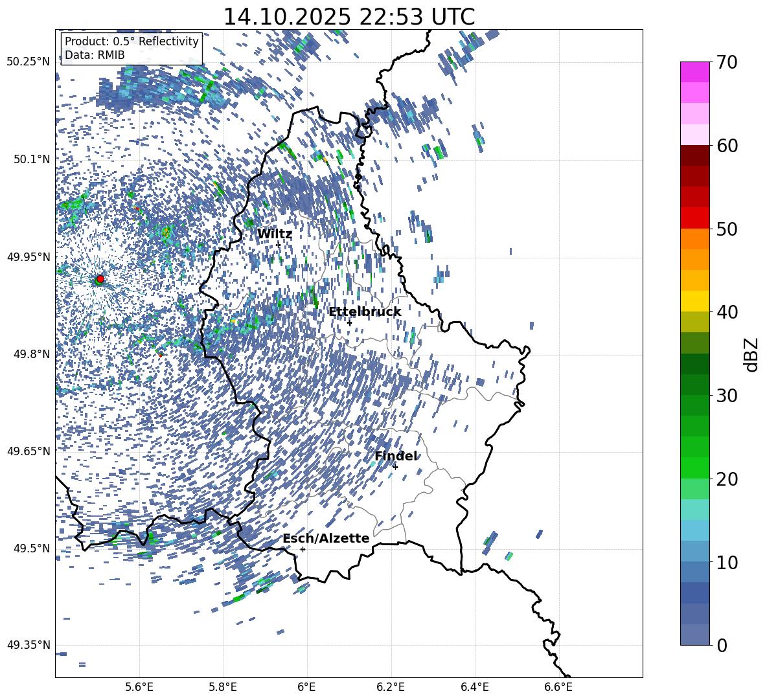This screenshot has width=767, height=700.
Task: Click the dark maroon band below 60
Action: pos(694,155)
